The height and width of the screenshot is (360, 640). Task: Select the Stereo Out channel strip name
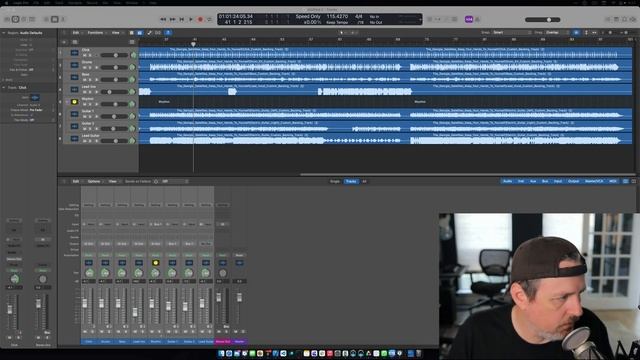click(222, 341)
